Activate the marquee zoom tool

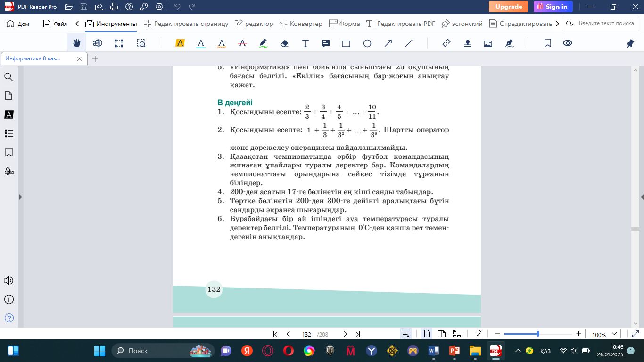click(141, 43)
